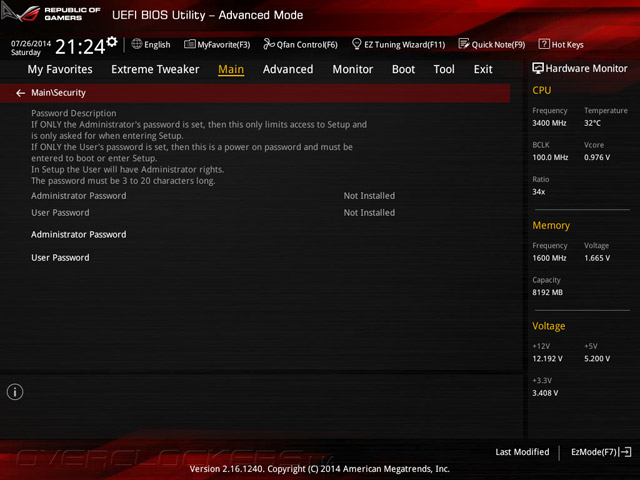
Task: Click the EZ Tuning Wizard lightbulb icon
Action: click(356, 44)
